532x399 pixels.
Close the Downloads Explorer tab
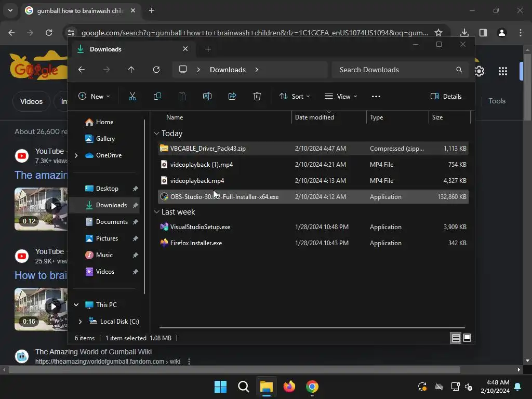185,49
